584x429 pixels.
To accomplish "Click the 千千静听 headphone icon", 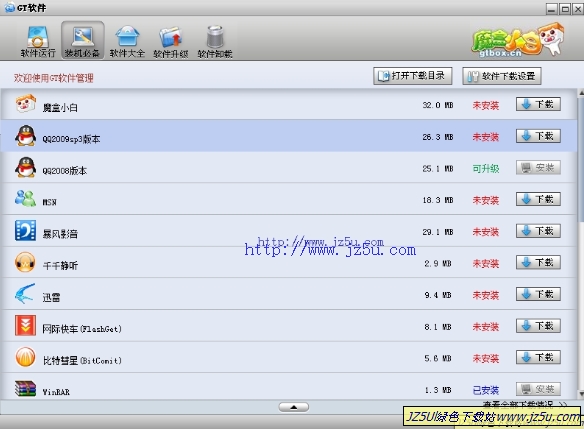I will coord(25,262).
